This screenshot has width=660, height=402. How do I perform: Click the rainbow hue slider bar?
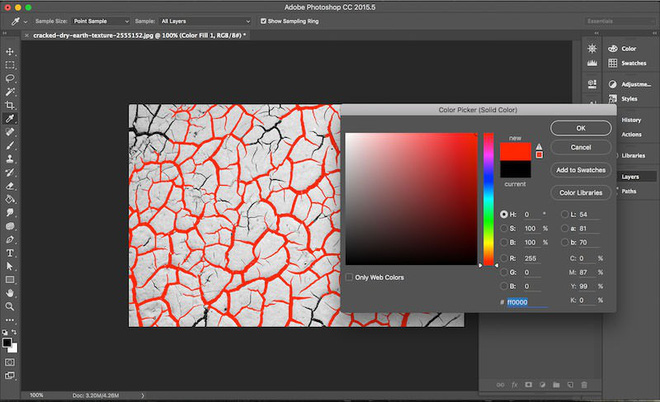click(489, 200)
